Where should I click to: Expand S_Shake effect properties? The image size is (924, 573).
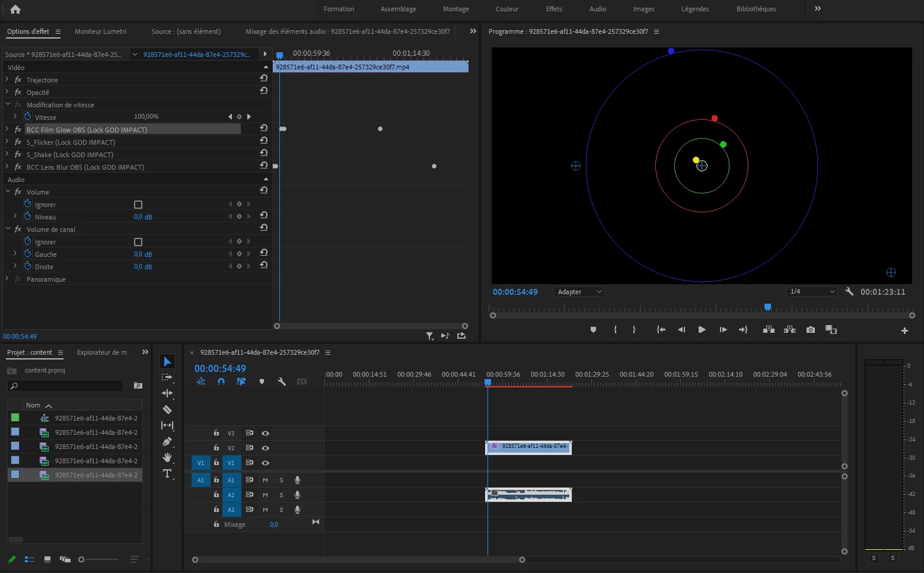tap(7, 154)
